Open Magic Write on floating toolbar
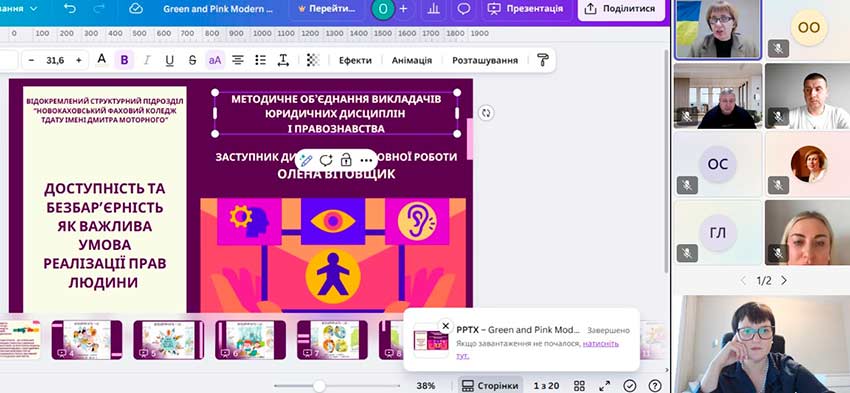The width and height of the screenshot is (850, 393). coord(306,160)
